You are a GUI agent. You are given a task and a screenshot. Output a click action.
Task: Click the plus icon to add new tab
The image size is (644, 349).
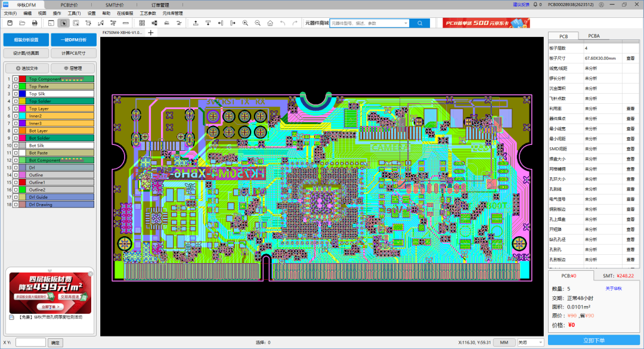pyautogui.click(x=151, y=33)
